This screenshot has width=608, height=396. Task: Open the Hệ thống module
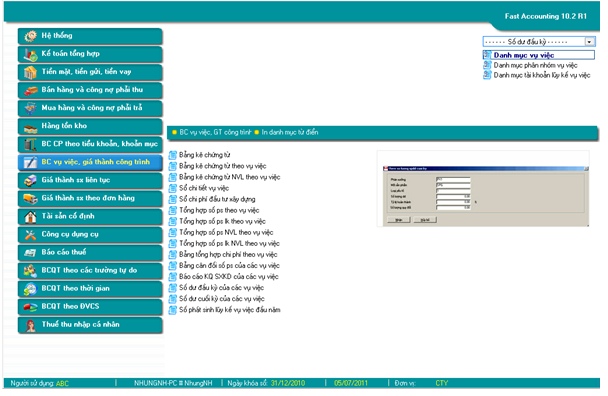click(90, 36)
